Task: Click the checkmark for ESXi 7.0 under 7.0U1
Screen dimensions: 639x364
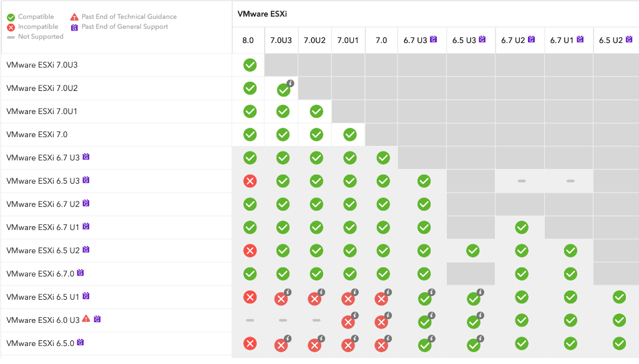Action: [x=349, y=135]
